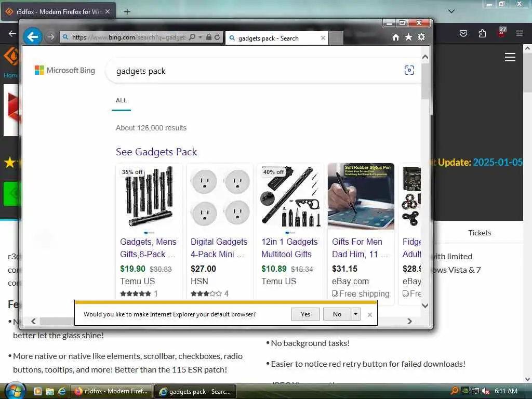Switch to r3dfox taskbar button
Viewport: 532px width, 399px height.
pyautogui.click(x=111, y=391)
